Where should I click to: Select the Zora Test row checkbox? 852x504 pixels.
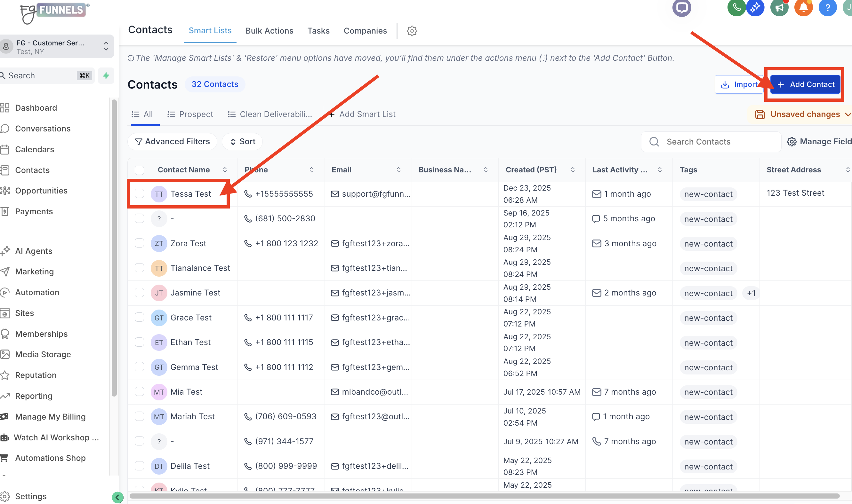click(139, 243)
